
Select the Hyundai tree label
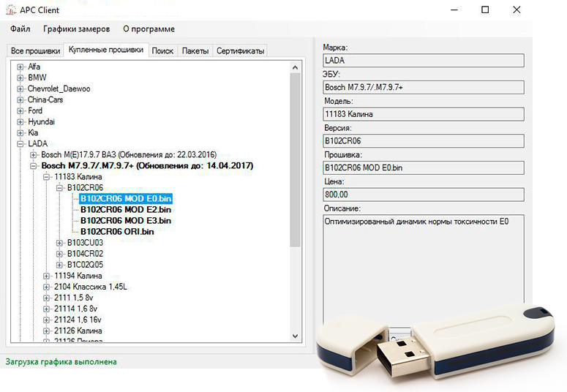(x=41, y=122)
